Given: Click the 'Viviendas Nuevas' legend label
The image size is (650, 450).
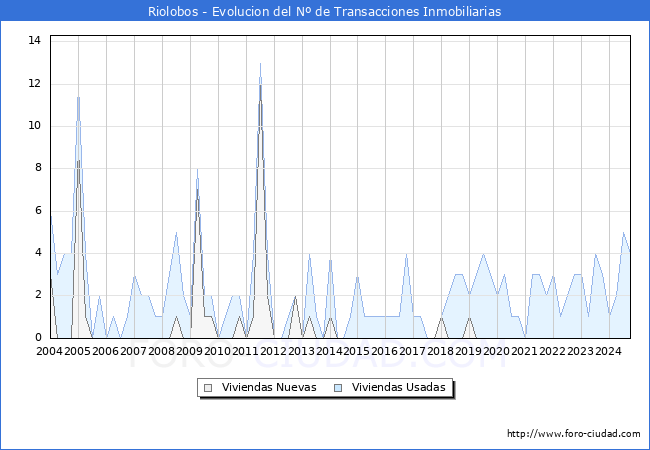Looking at the screenshot, I should coord(269,387).
